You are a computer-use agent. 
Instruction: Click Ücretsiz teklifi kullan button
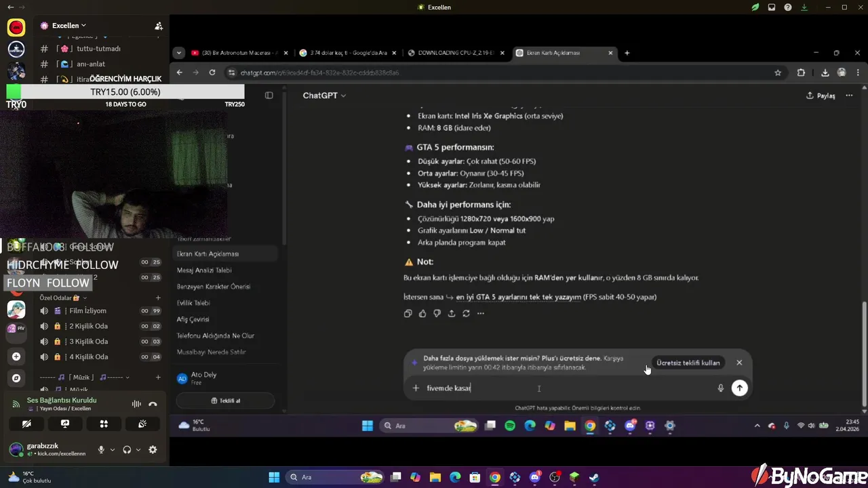pos(688,363)
